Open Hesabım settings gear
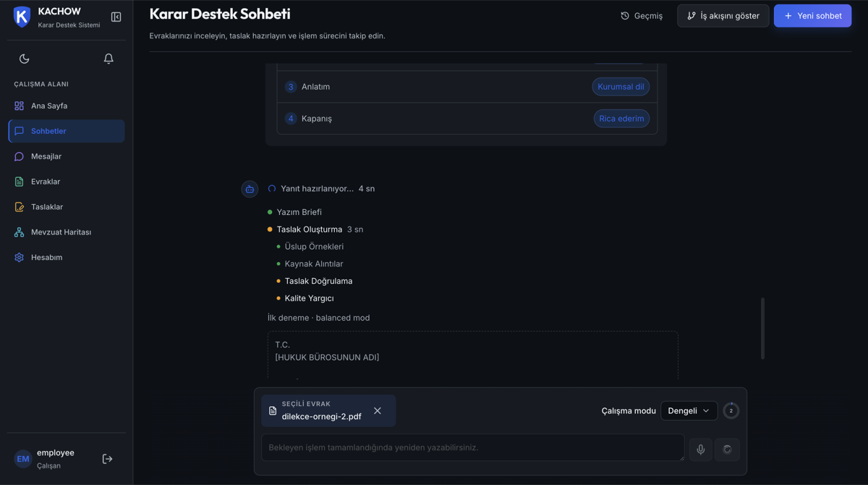 pyautogui.click(x=19, y=258)
